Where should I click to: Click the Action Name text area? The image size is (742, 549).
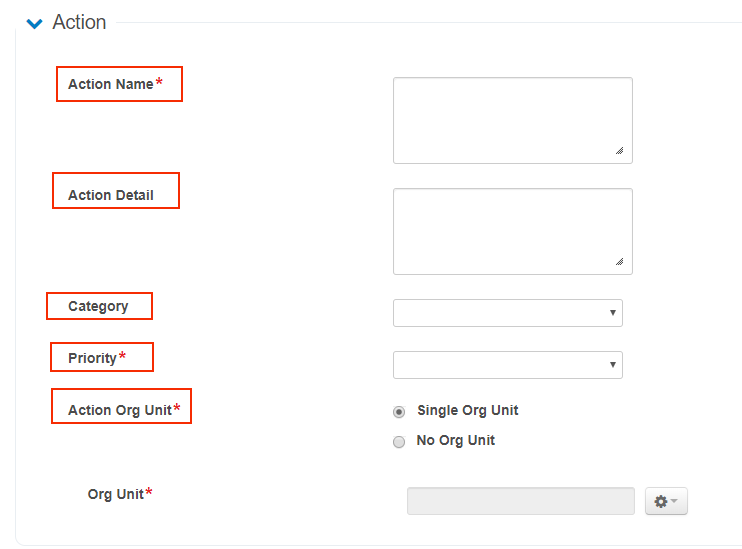pos(512,120)
